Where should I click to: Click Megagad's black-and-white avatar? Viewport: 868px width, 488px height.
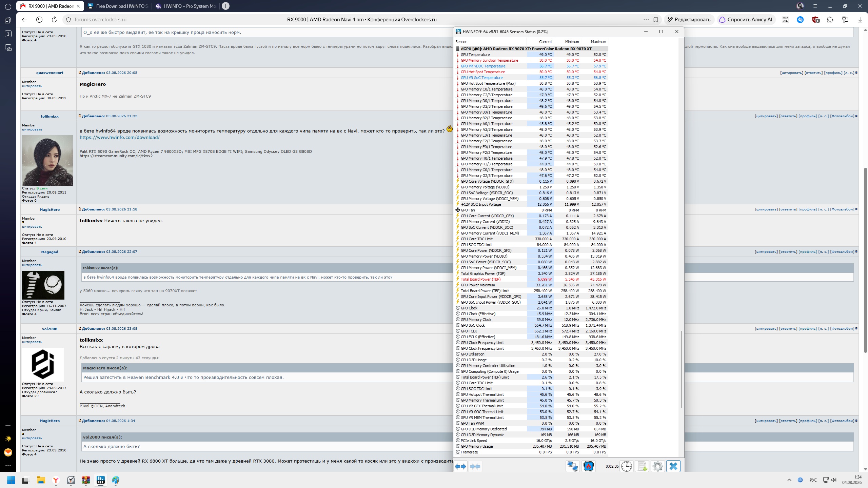pos(43,285)
